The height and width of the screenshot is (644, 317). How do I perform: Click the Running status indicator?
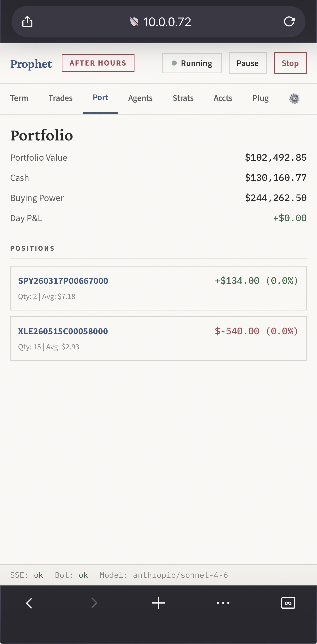(192, 63)
